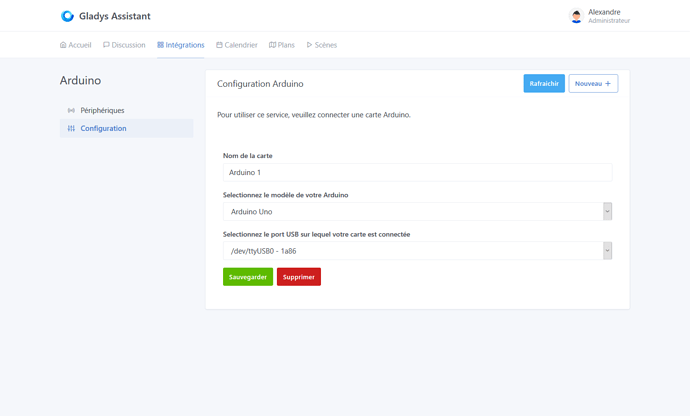Image resolution: width=690 pixels, height=416 pixels.
Task: Click the 'Pour utiliser ce service' instruction text
Action: [314, 115]
